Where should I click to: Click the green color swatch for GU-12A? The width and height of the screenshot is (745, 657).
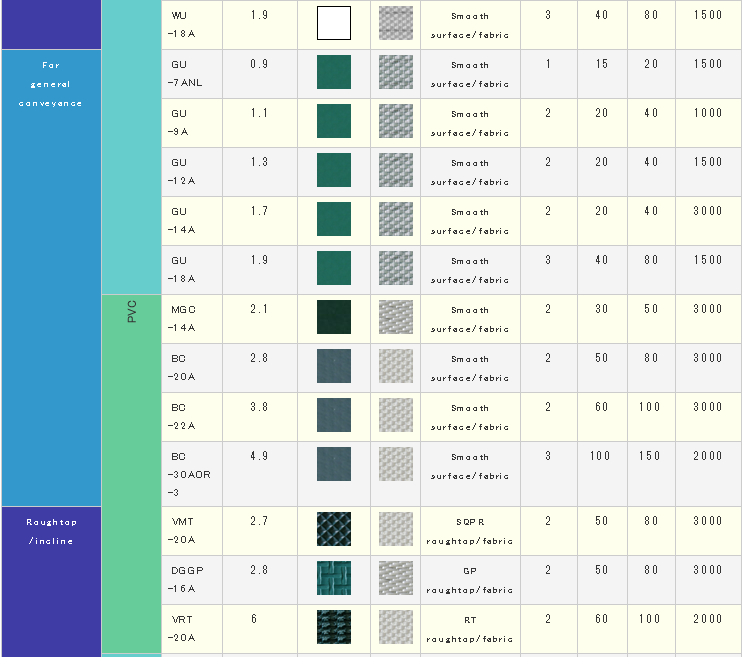(x=333, y=170)
